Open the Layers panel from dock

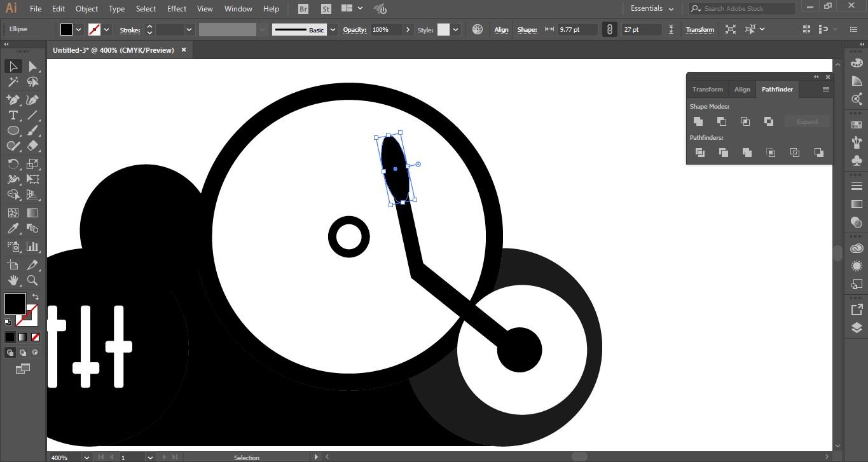857,328
